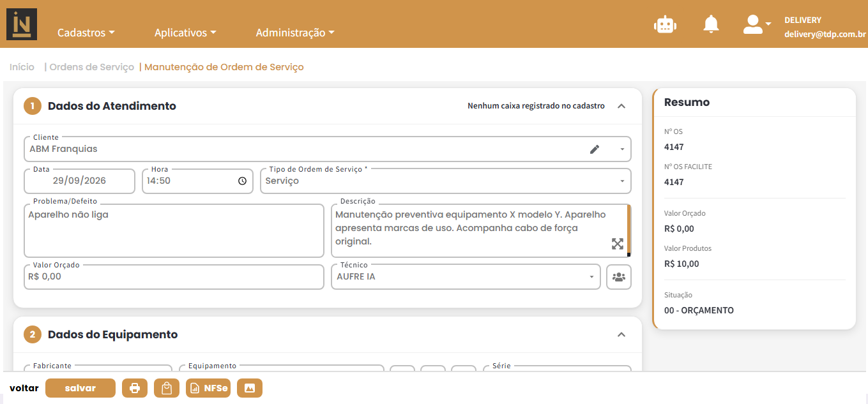Click the DELIVERY username text

pos(803,20)
